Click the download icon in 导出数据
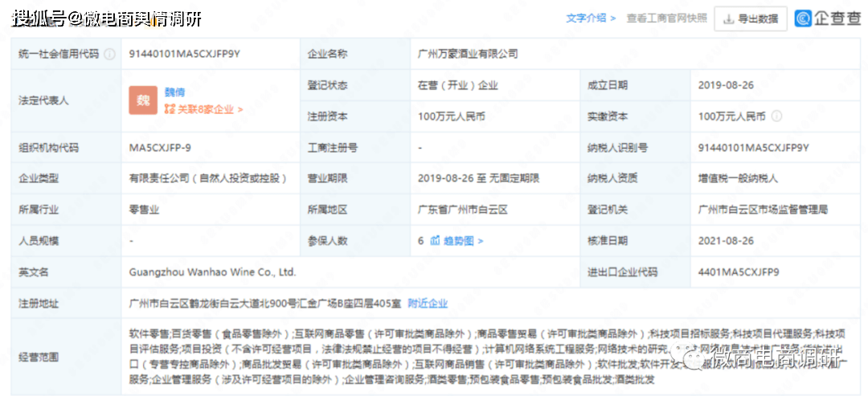The height and width of the screenshot is (396, 868). pos(728,18)
